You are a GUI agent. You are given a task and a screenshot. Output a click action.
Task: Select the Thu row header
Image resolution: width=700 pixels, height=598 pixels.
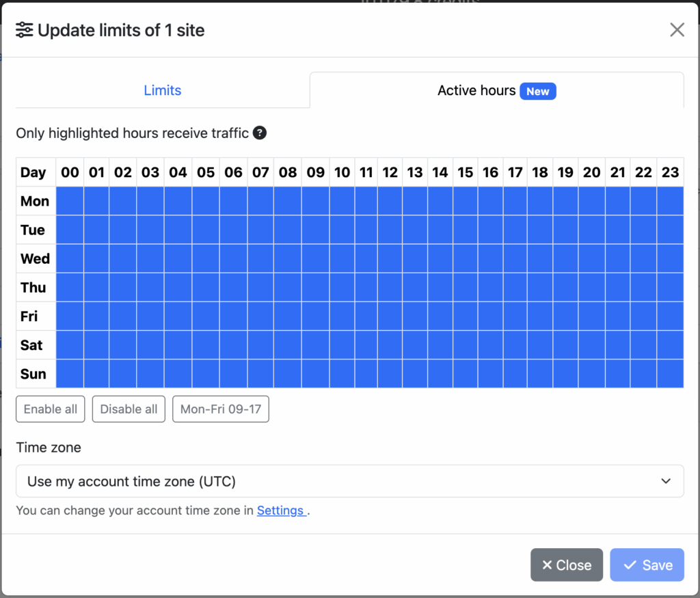pyautogui.click(x=36, y=288)
